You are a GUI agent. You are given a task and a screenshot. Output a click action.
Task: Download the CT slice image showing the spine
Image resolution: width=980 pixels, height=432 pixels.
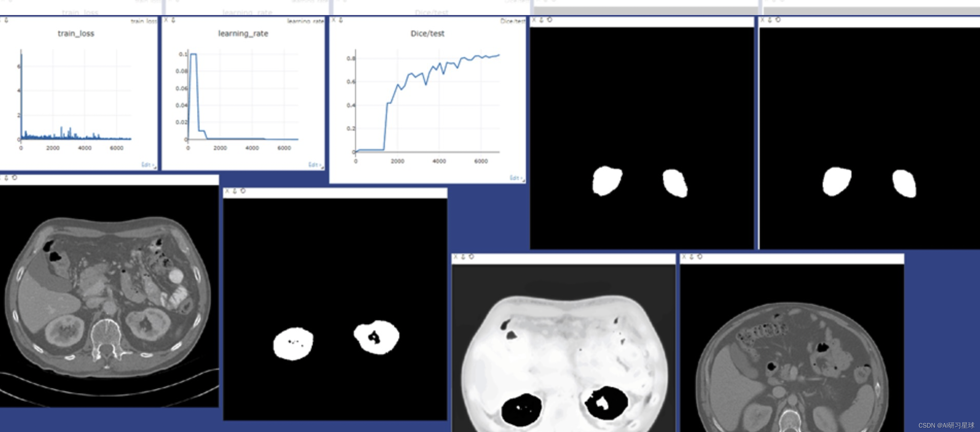[6, 178]
